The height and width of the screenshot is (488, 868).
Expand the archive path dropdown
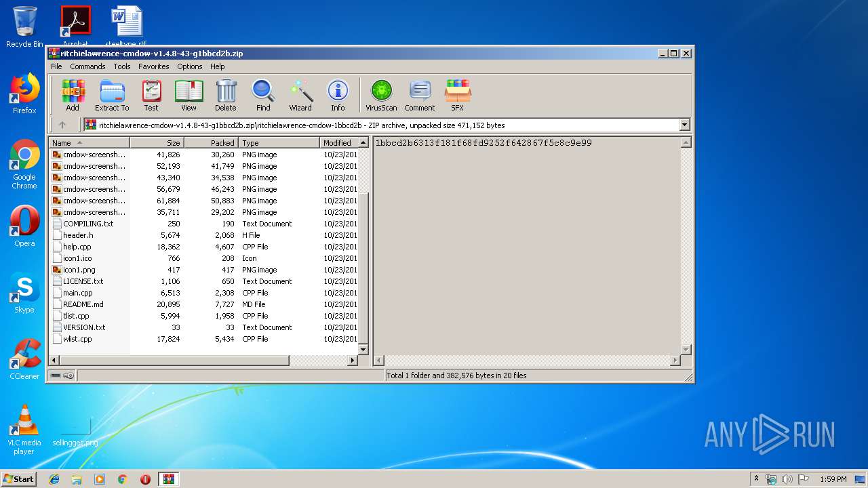[684, 125]
